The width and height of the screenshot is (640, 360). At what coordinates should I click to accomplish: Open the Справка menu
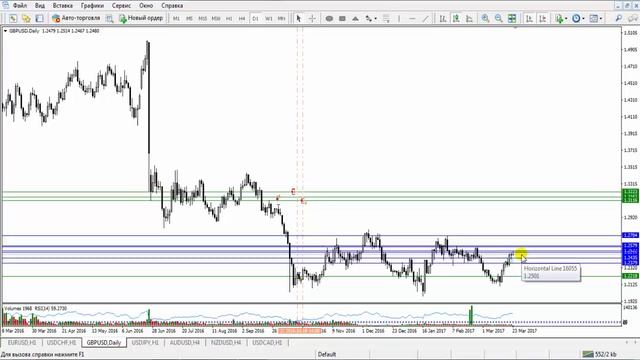click(x=172, y=6)
